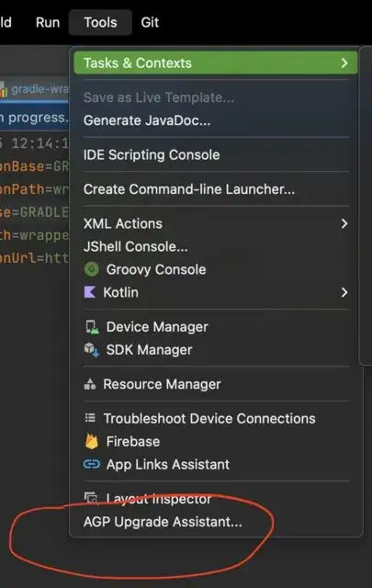
Task: Click the Groovy Console green icon
Action: point(92,269)
